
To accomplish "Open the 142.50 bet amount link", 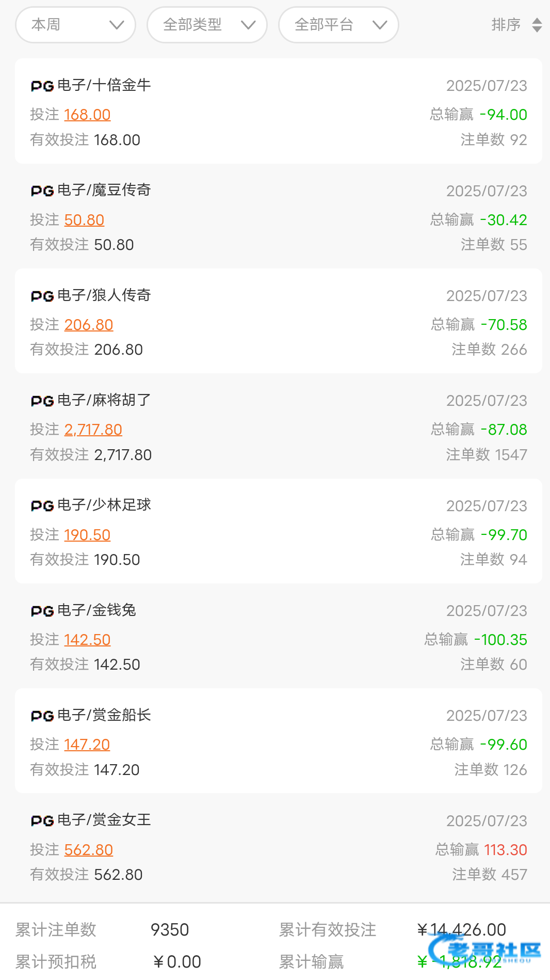I will pos(87,640).
